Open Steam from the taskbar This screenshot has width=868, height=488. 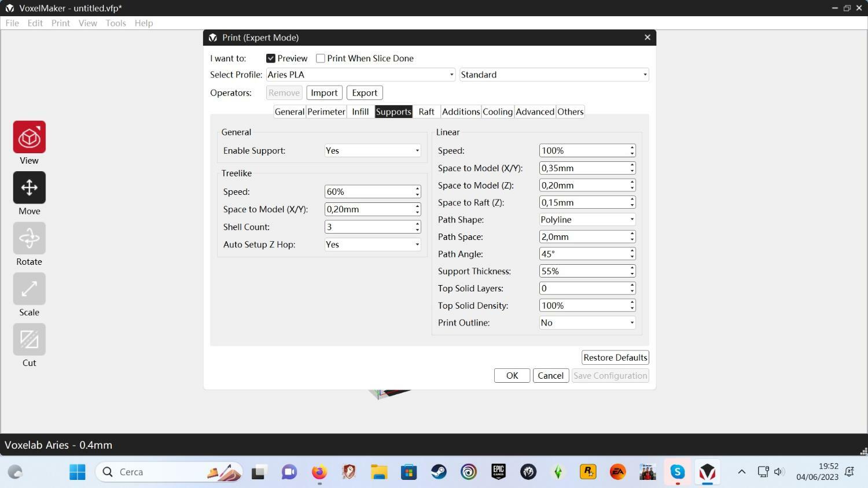(439, 472)
